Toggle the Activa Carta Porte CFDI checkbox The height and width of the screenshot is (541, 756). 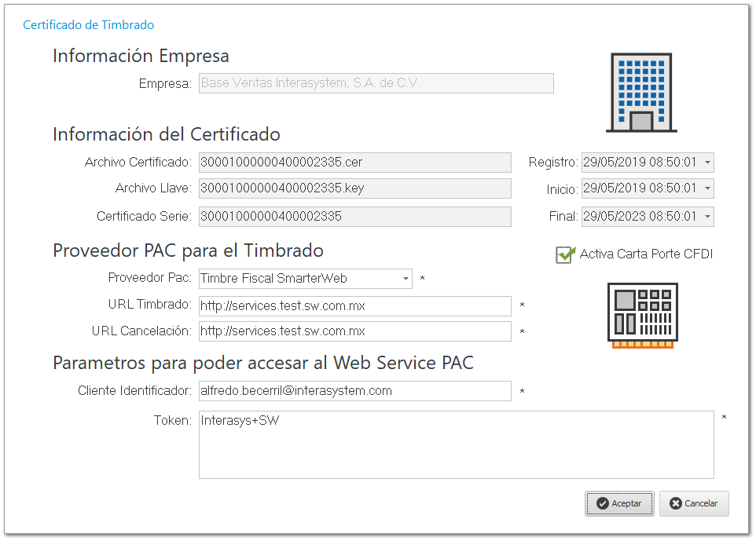[x=564, y=254]
